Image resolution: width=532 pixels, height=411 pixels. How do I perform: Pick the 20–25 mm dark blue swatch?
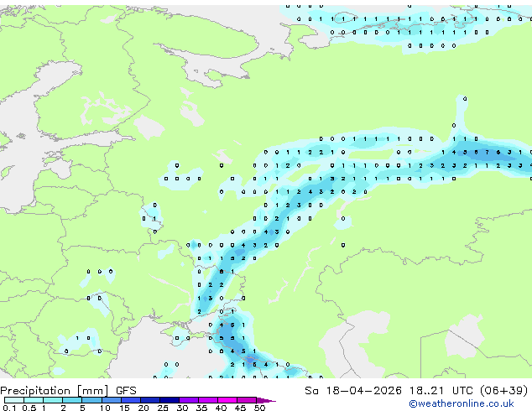(x=150, y=400)
